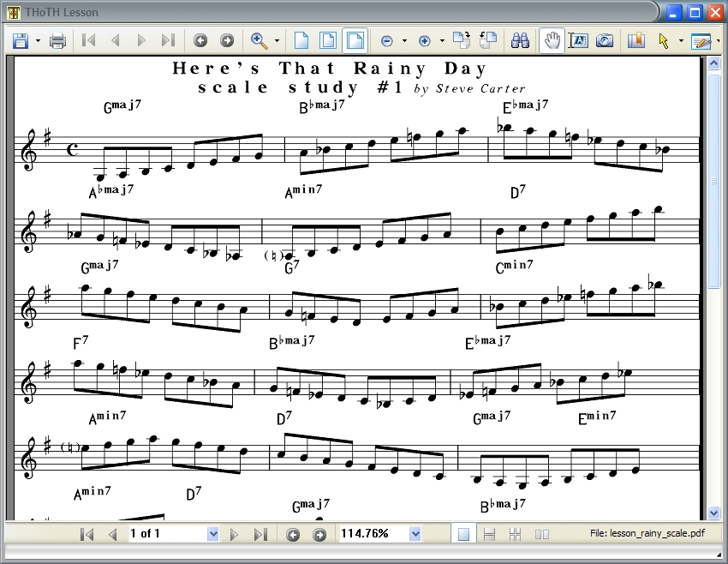The width and height of the screenshot is (728, 564).
Task: Click the Emin7 chord symbol
Action: pyautogui.click(x=597, y=417)
